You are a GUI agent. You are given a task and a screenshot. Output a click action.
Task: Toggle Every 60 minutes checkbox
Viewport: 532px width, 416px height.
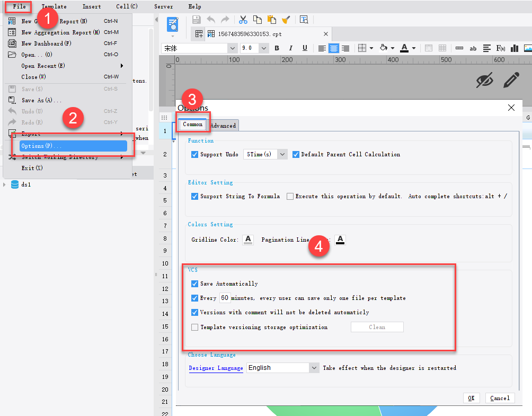point(195,298)
